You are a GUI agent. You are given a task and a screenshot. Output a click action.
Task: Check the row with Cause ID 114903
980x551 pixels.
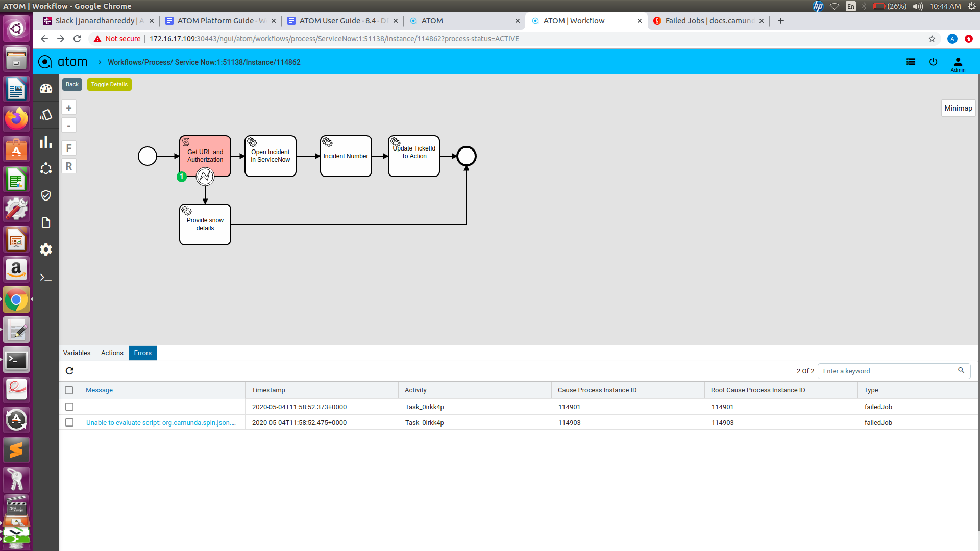pyautogui.click(x=69, y=422)
